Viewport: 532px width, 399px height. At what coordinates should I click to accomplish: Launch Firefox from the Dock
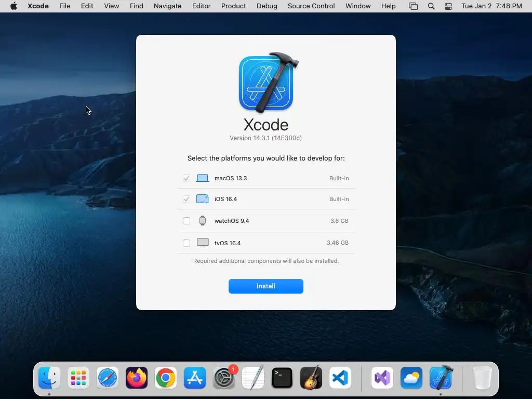137,378
